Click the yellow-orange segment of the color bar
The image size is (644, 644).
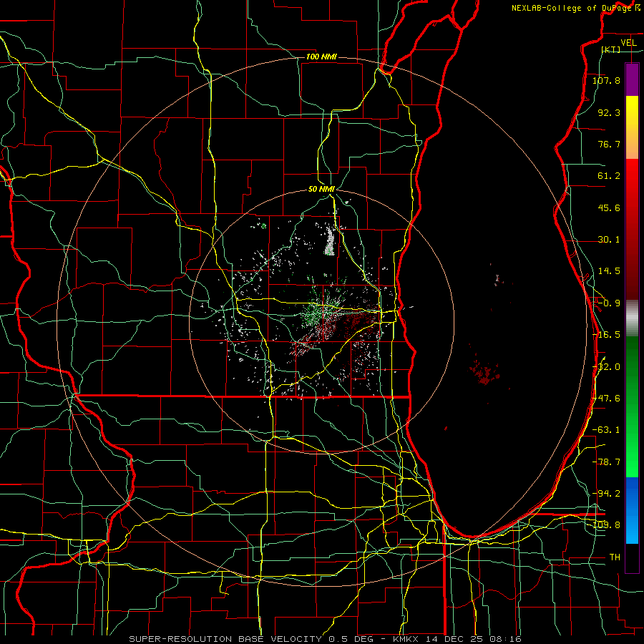pos(632,127)
